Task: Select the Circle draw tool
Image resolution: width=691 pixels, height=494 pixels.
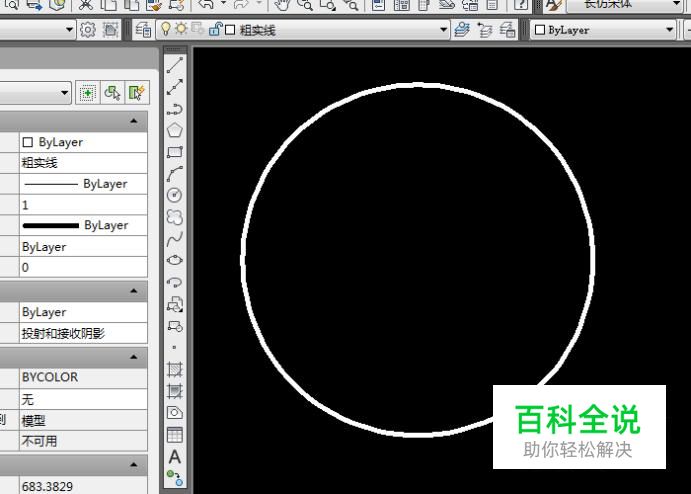Action: pos(175,195)
